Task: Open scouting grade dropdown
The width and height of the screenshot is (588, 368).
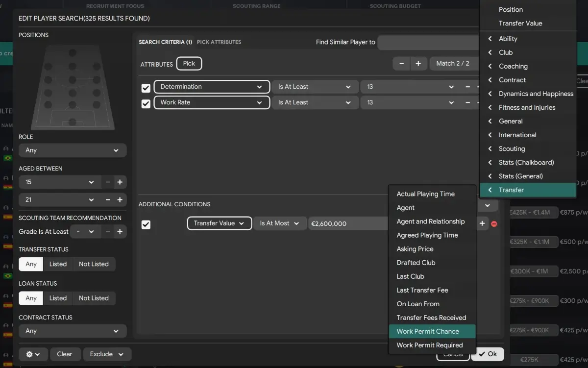Action: coord(86,232)
